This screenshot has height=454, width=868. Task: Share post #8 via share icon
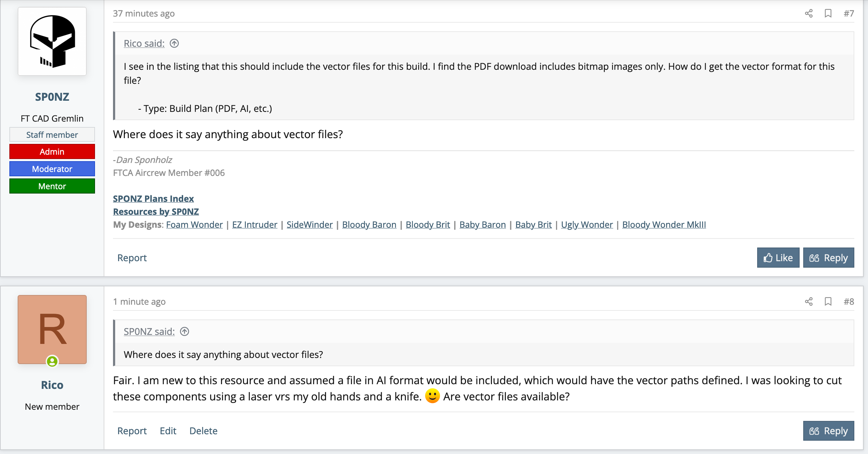pos(809,301)
